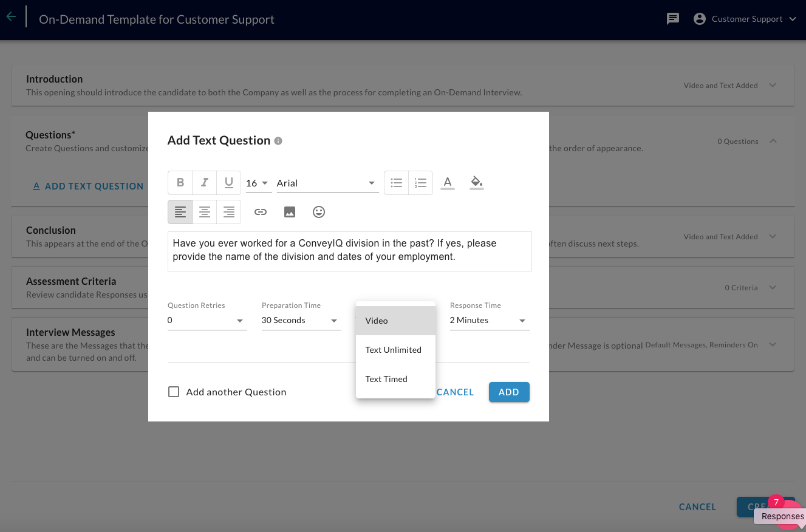Align text to the left
This screenshot has height=532, width=806.
click(x=180, y=212)
